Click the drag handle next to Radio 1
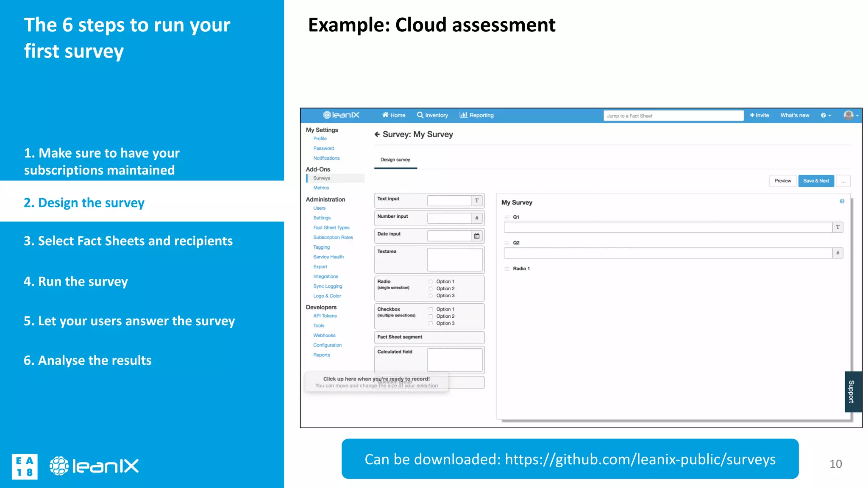 pyautogui.click(x=507, y=269)
